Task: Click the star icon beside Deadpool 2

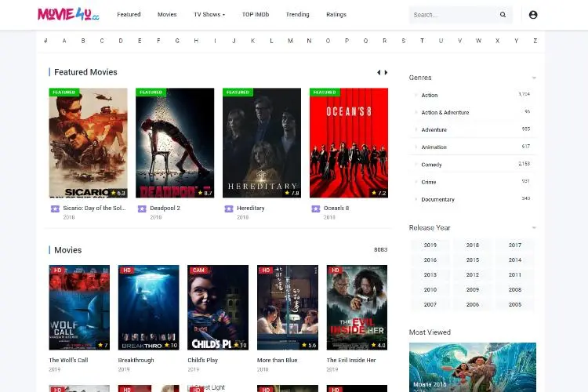Action: (x=142, y=209)
